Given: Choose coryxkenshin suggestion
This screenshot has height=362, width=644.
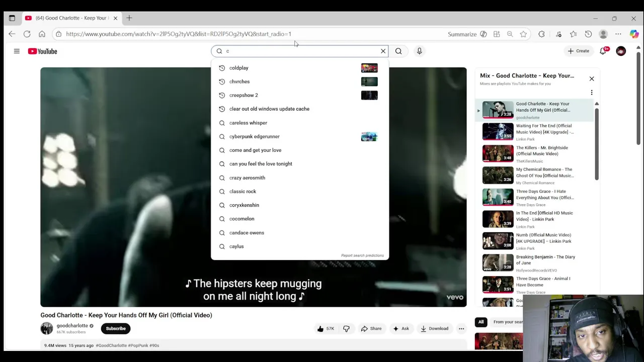Looking at the screenshot, I should coord(300,205).
